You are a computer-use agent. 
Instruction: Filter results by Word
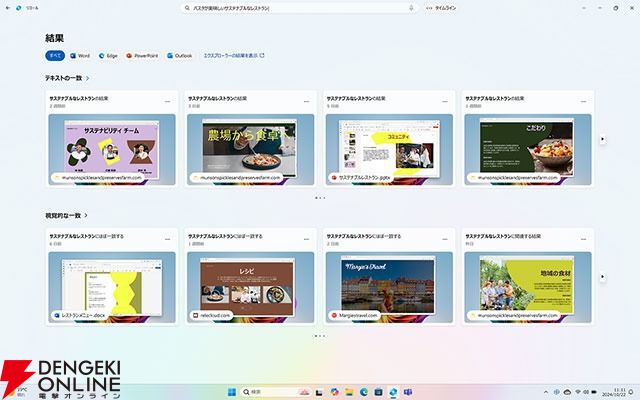tap(80, 56)
